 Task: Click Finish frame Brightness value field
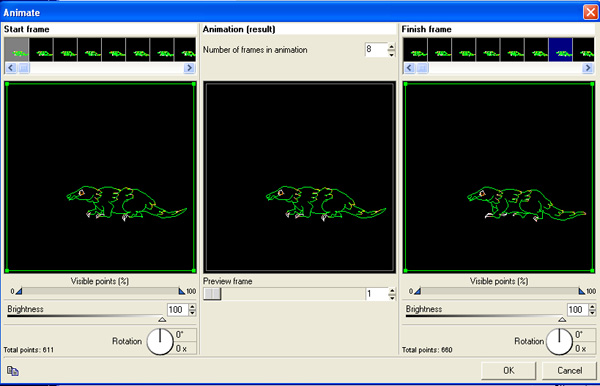(x=577, y=309)
